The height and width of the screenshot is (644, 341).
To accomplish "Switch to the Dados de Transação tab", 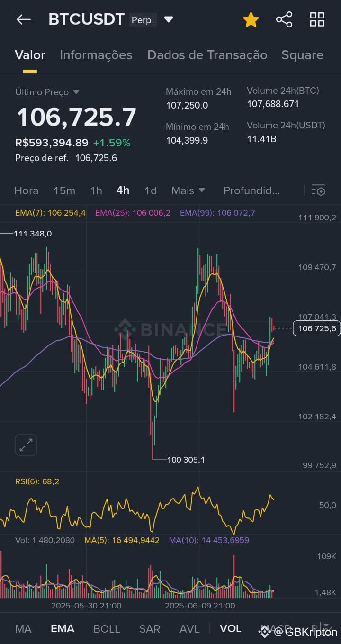I will tap(207, 55).
